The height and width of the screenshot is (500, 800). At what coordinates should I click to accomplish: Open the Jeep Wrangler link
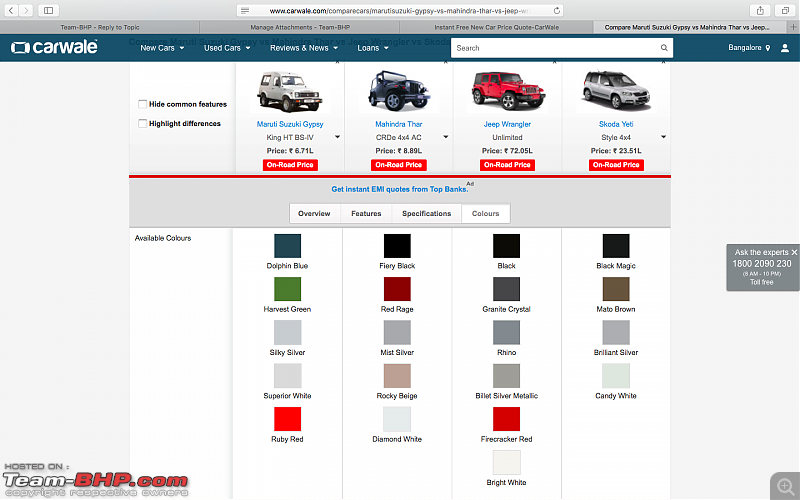click(x=507, y=124)
